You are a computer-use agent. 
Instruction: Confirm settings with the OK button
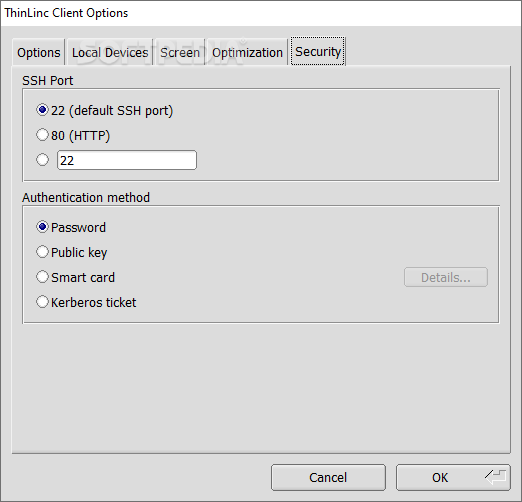pyautogui.click(x=453, y=477)
